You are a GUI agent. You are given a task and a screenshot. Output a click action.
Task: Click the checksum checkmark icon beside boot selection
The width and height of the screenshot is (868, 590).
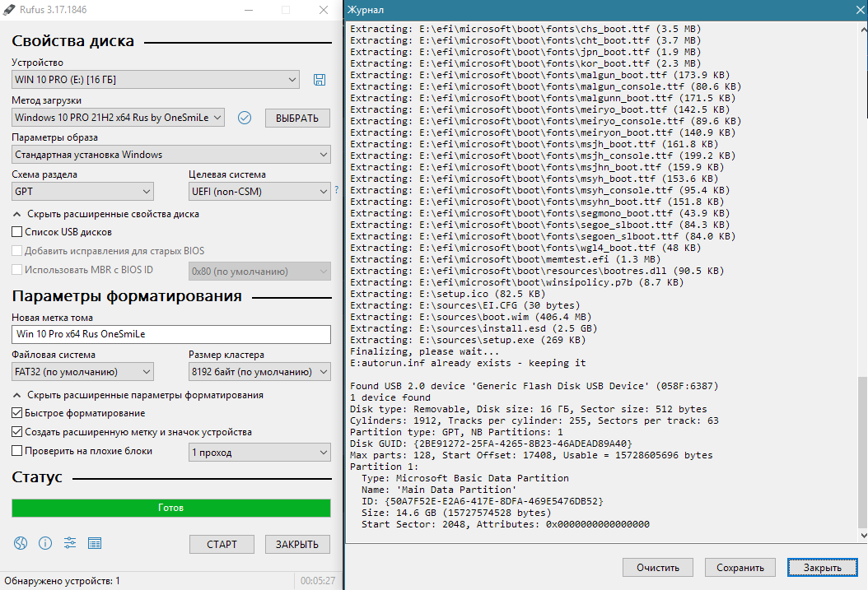pos(244,118)
